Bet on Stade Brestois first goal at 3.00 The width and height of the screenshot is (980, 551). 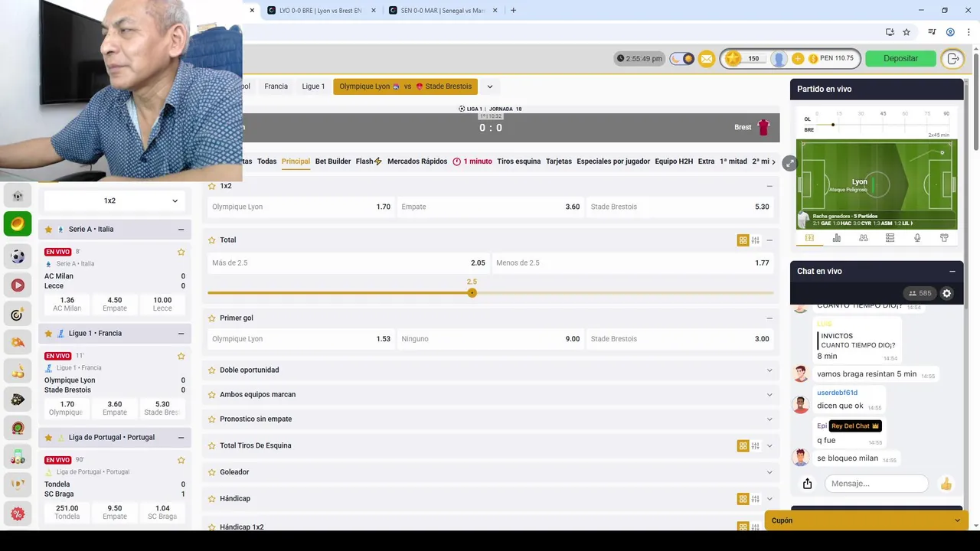680,339
